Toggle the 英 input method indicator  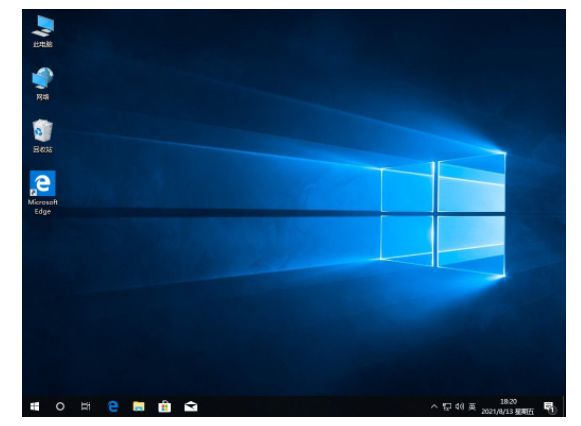[x=472, y=407]
